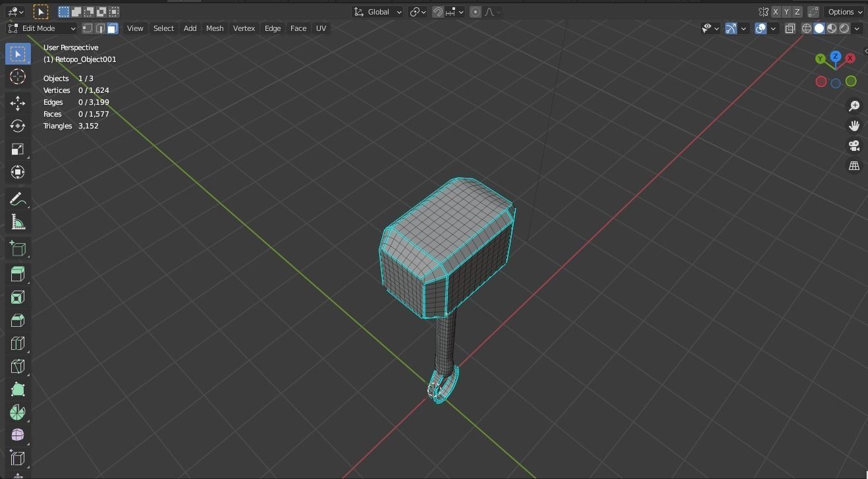The width and height of the screenshot is (868, 479).
Task: Select the Select Box tool
Action: 18,54
